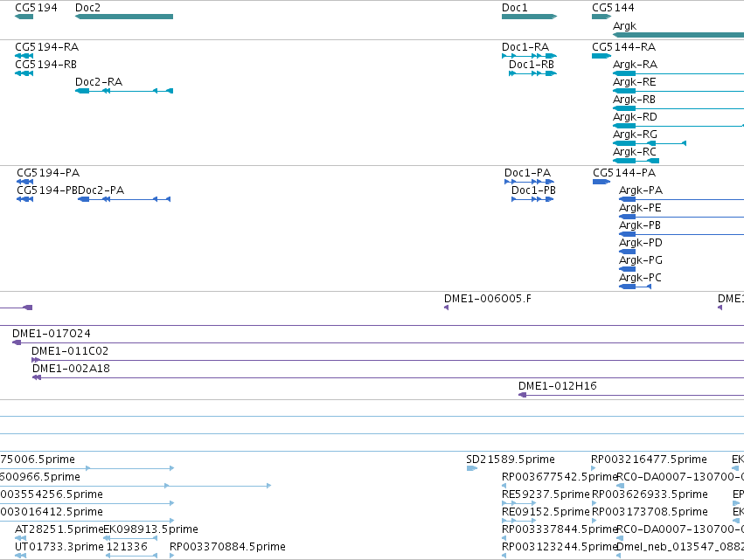Select the Argk-PE protein feature

click(x=681, y=217)
